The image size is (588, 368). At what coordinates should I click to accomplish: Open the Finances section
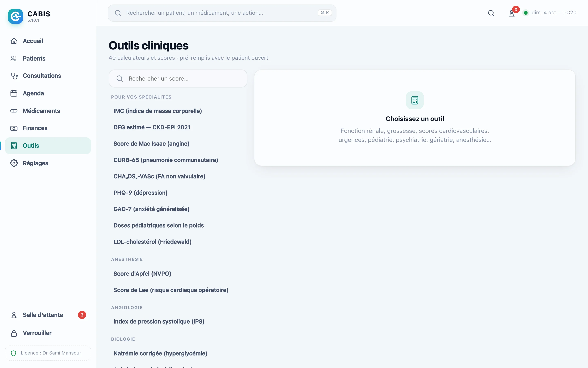pos(48,128)
